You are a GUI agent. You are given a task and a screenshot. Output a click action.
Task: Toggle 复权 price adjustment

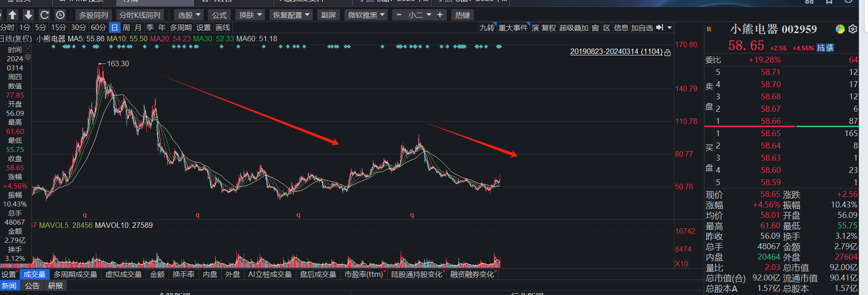pos(549,28)
